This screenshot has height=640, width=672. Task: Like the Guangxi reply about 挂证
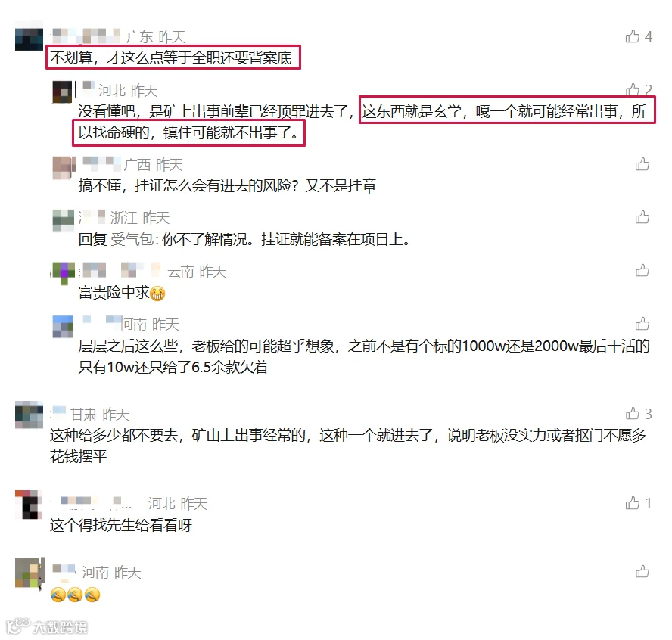point(642,164)
